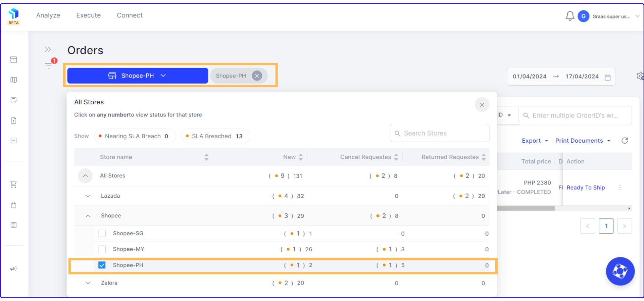644x301 pixels.
Task: Click Ready To Ship action link
Action: click(x=586, y=188)
